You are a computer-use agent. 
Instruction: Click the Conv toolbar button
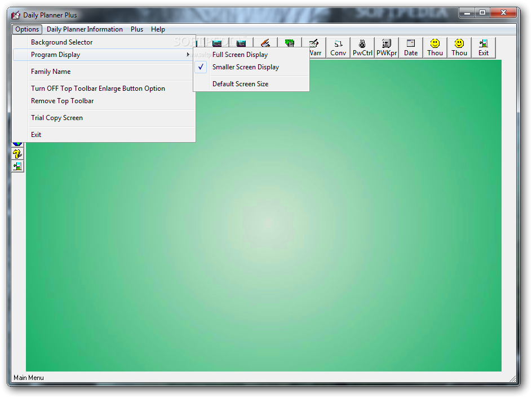(x=338, y=48)
